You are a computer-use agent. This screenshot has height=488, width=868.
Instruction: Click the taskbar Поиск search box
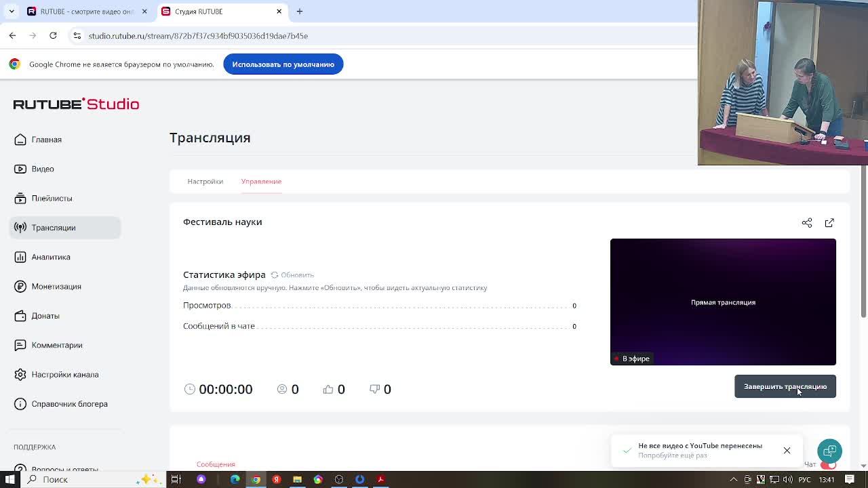tap(92, 479)
